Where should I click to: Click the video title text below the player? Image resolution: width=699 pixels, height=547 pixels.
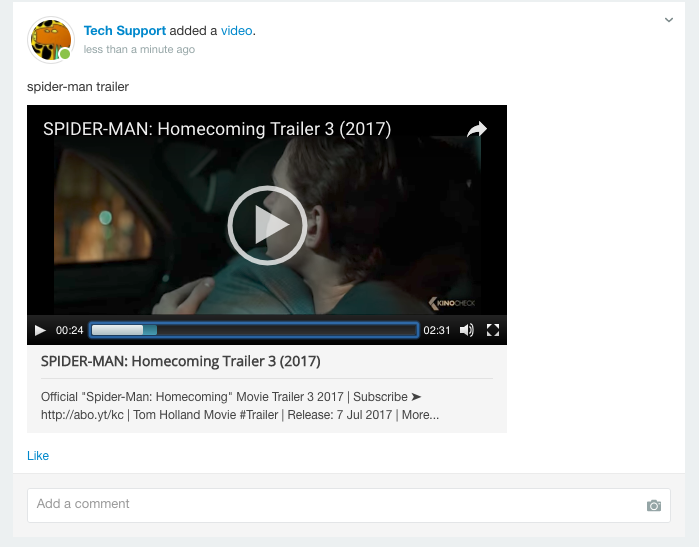(x=181, y=361)
